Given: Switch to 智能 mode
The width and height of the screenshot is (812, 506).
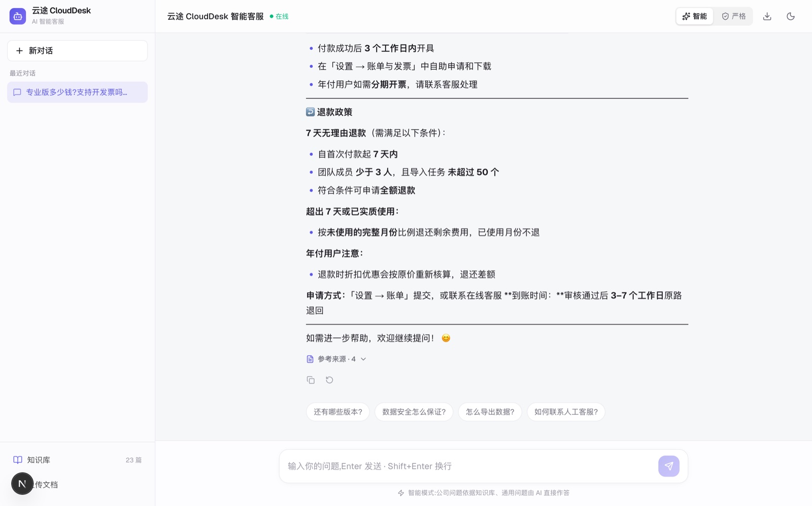Looking at the screenshot, I should click(695, 16).
